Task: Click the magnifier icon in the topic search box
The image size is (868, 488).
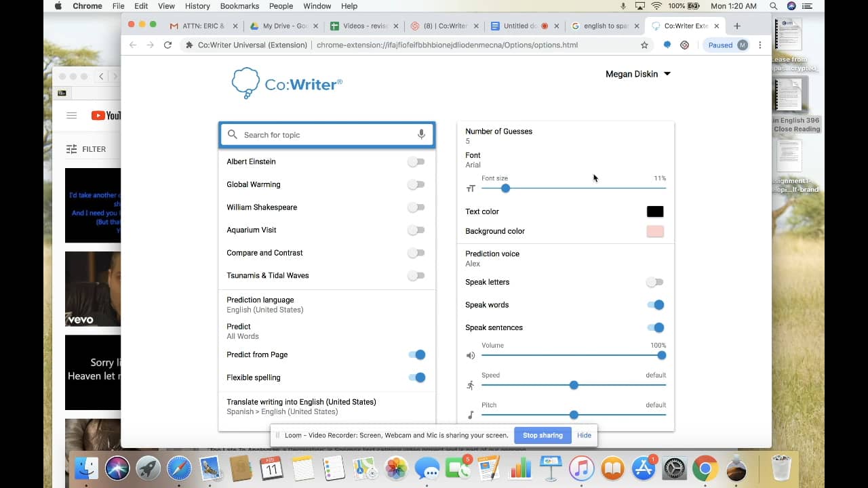Action: pos(233,134)
